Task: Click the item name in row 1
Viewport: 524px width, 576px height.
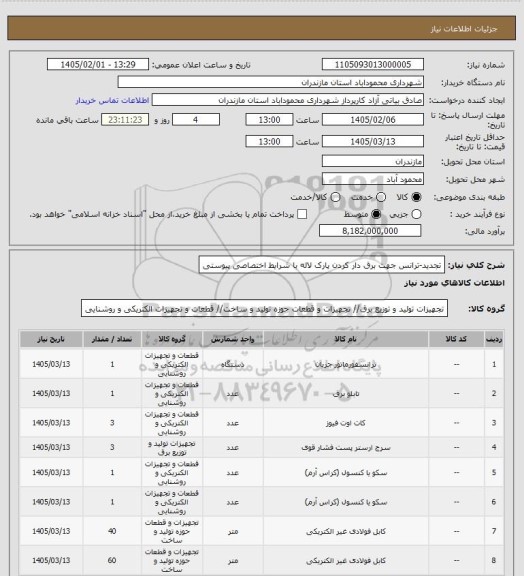Action: [346, 364]
